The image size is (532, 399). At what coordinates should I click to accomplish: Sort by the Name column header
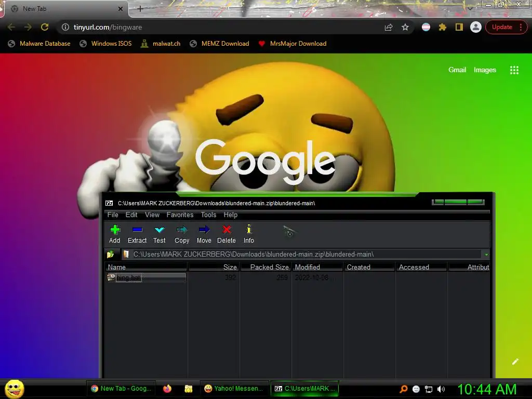[x=146, y=267]
